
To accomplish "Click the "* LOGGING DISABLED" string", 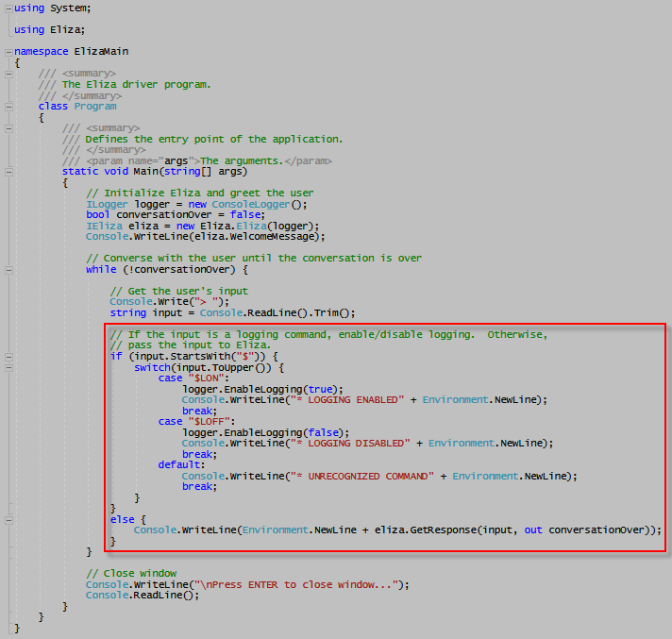I will point(350,443).
